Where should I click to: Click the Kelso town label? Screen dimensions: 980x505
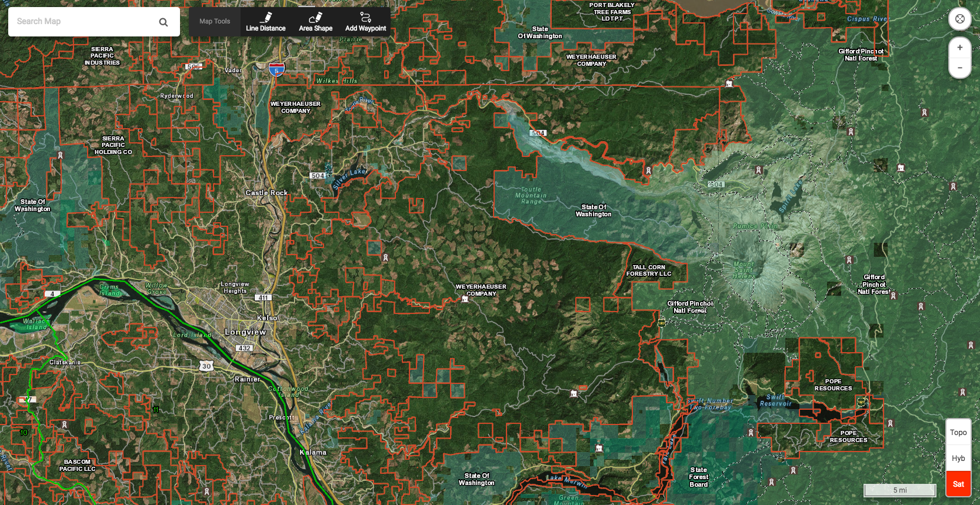[267, 318]
